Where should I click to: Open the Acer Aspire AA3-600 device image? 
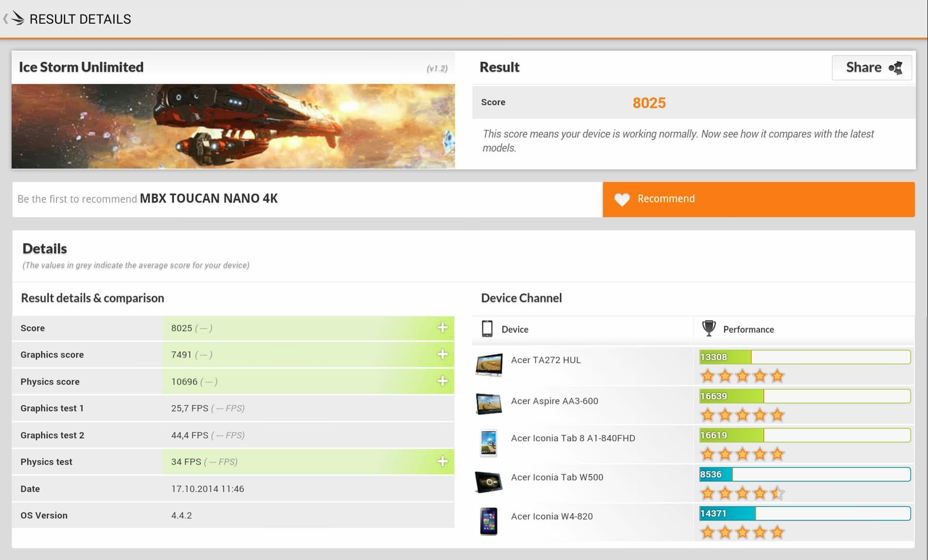click(x=489, y=403)
